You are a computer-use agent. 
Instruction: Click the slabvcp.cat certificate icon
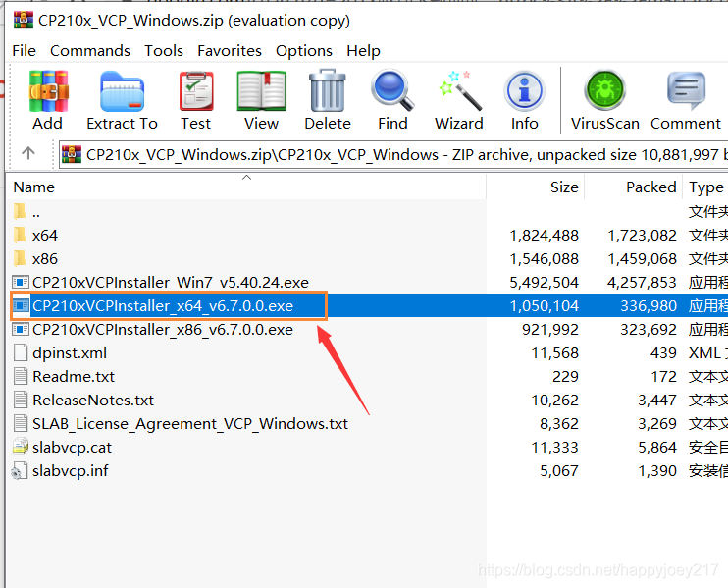pos(21,447)
